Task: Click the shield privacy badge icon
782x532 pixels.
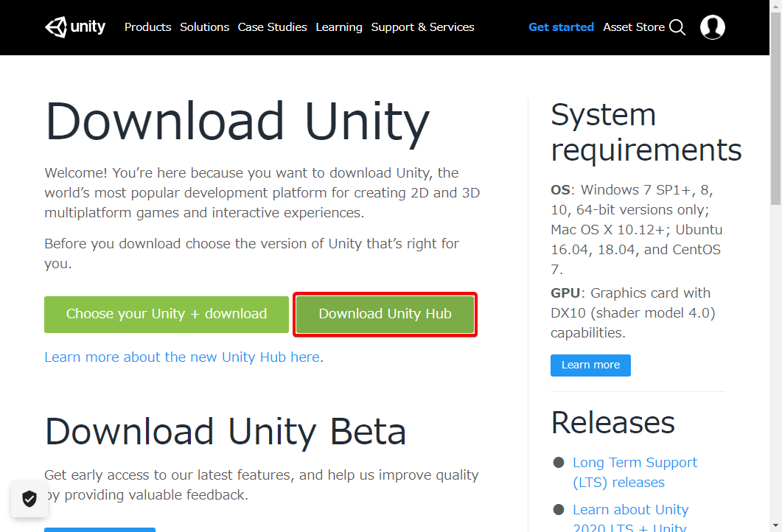Action: pyautogui.click(x=29, y=499)
